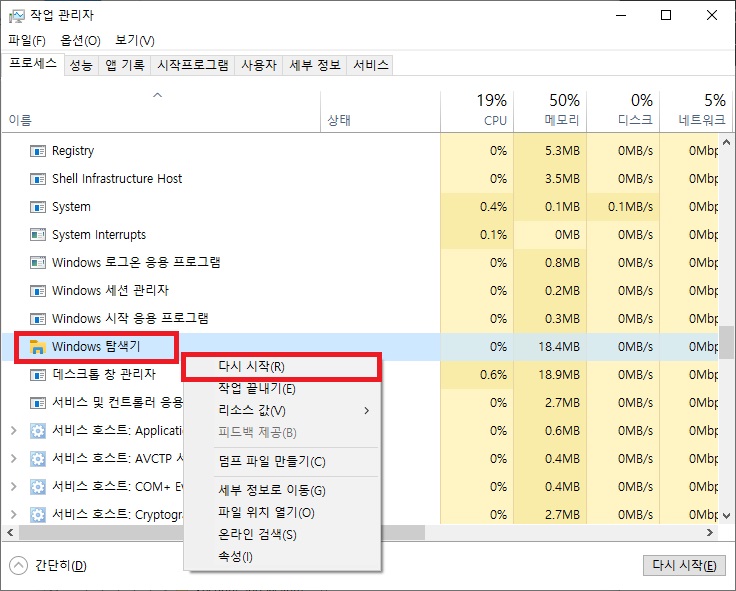
Task: Expand 서비스 호스트: AVCTP group
Action: coord(14,459)
